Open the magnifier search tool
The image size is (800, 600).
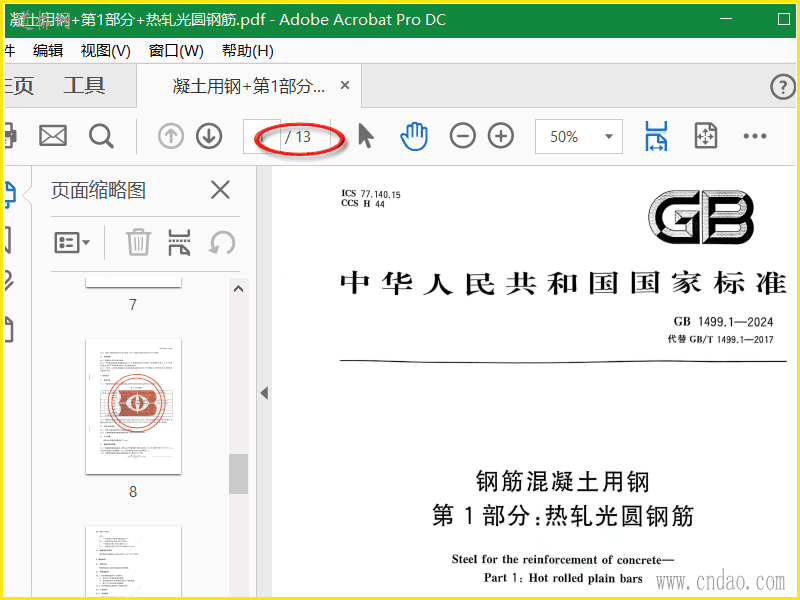tap(101, 136)
